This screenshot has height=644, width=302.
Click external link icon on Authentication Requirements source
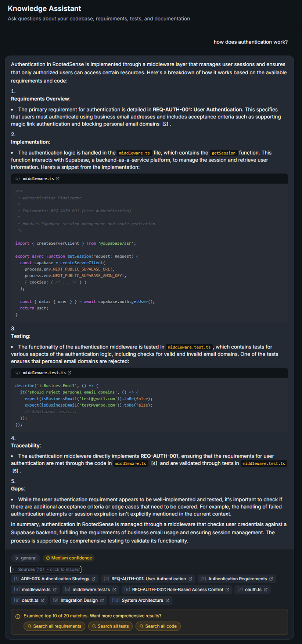[x=271, y=579]
